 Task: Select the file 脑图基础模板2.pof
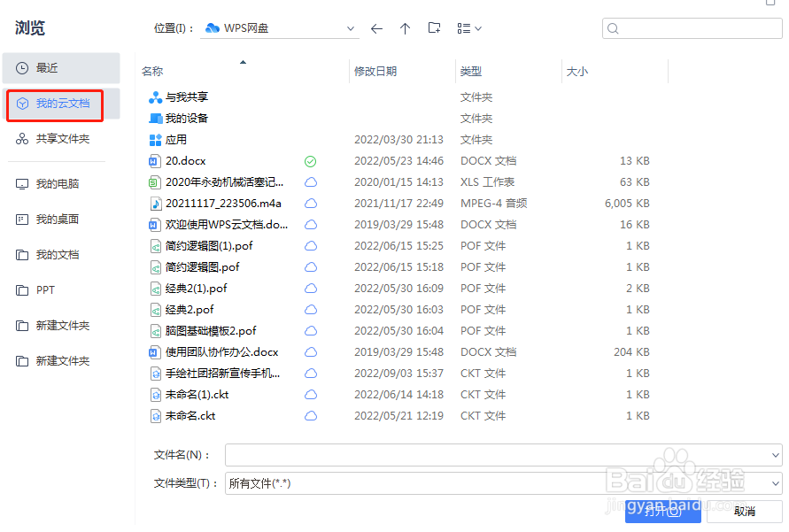211,331
